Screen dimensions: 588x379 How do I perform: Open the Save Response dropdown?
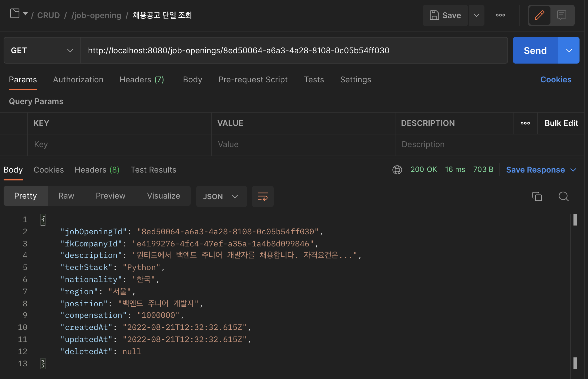tap(541, 170)
